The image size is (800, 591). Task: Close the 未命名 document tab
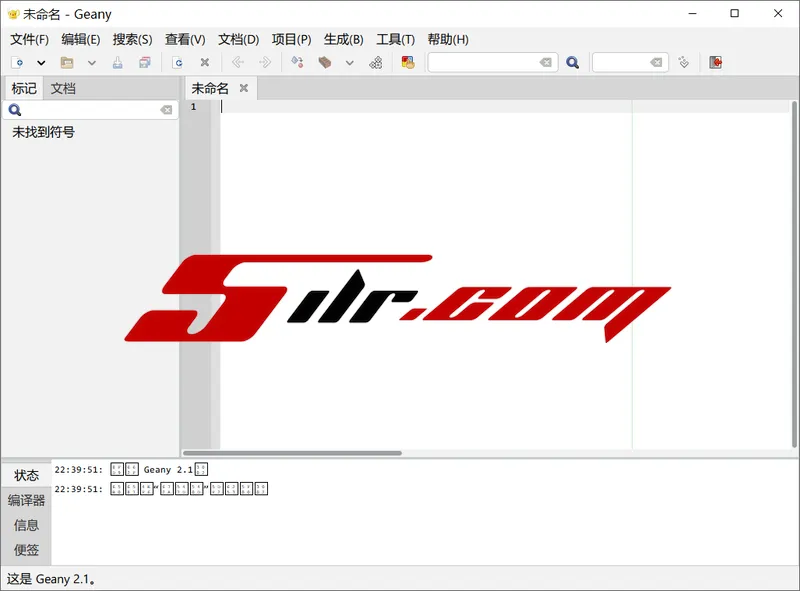244,88
